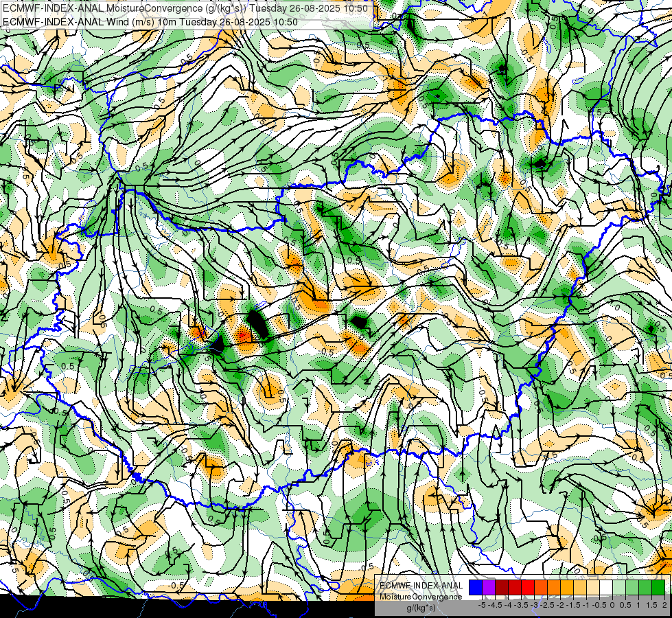Click the g/(kg*s) unit label in legend

(421, 608)
